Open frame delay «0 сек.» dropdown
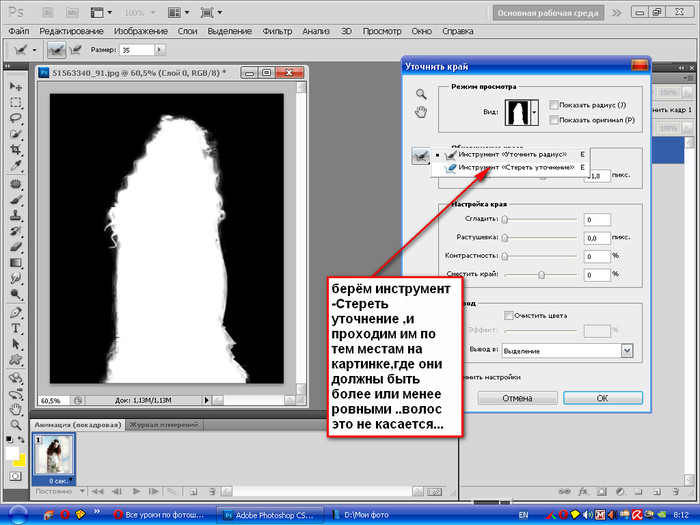The height and width of the screenshot is (525, 700). tap(71, 480)
